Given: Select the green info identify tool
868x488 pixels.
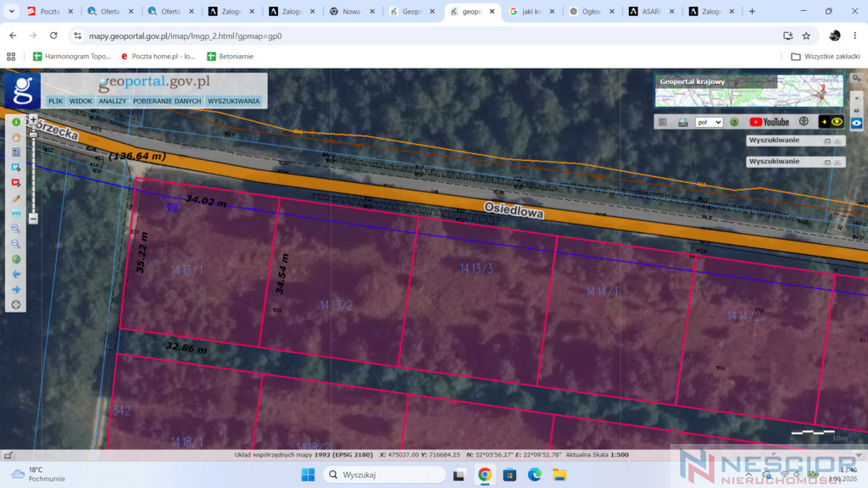Looking at the screenshot, I should [16, 122].
